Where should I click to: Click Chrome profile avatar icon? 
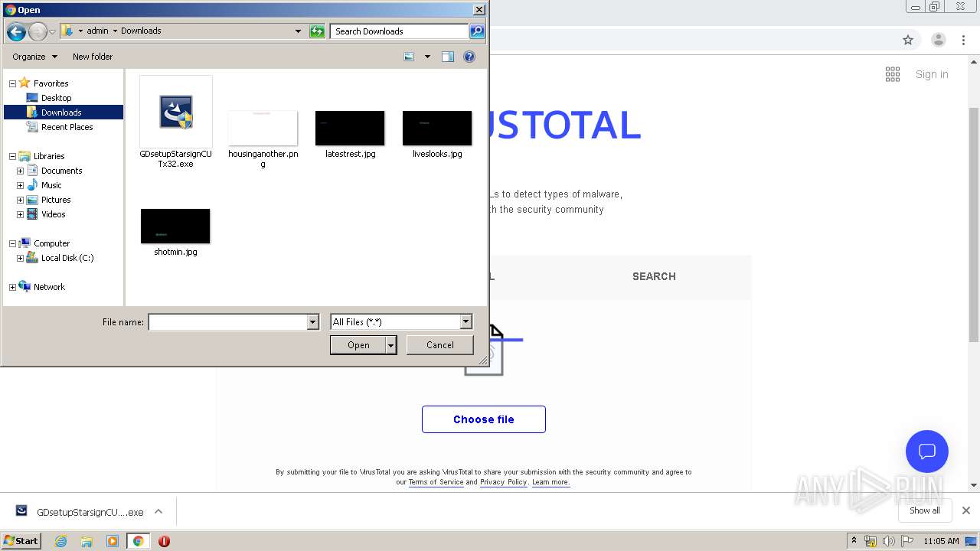coord(939,40)
